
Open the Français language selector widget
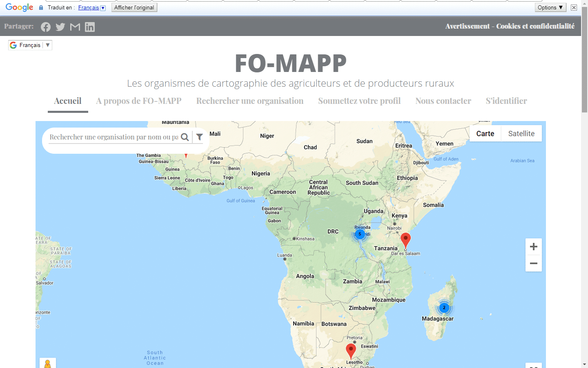[30, 45]
